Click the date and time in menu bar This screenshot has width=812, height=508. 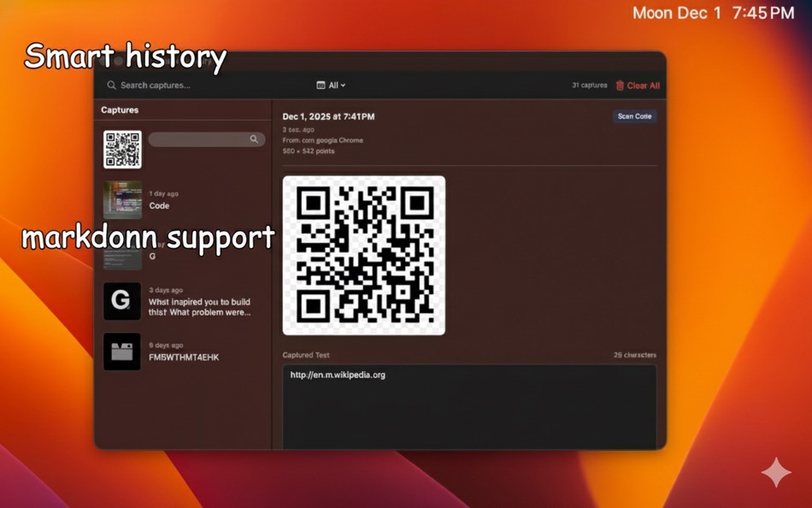point(714,13)
